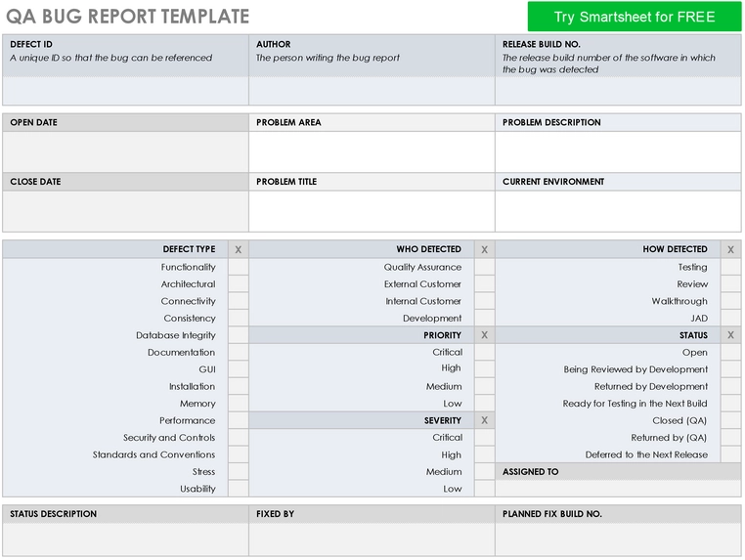Select the Author input field
This screenshot has height=560, width=745.
pos(372,91)
